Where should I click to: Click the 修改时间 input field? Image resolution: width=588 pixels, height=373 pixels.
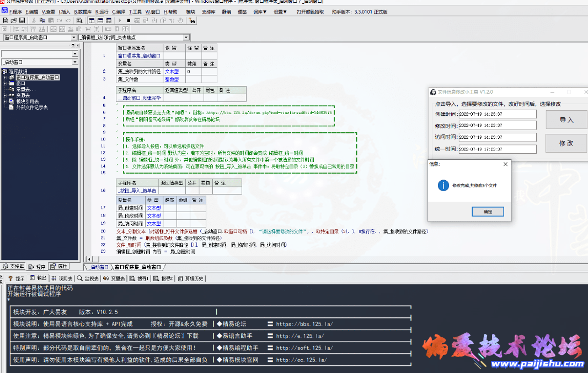[497, 125]
